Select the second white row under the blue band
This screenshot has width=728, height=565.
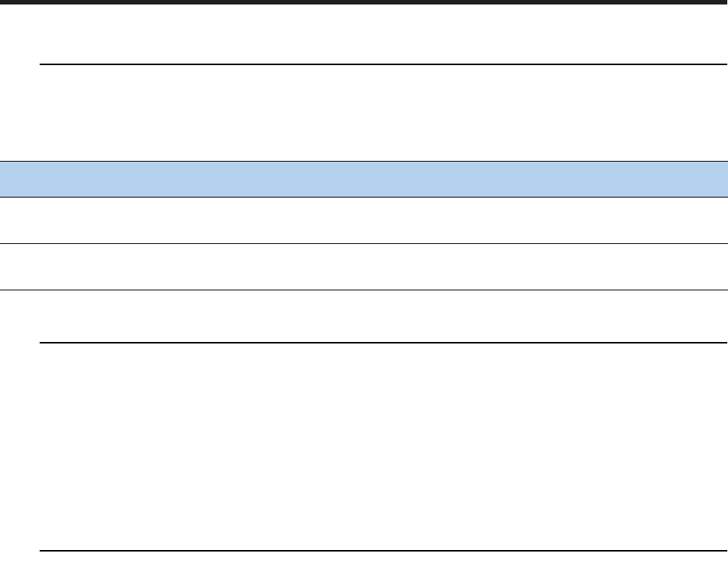coord(364,266)
